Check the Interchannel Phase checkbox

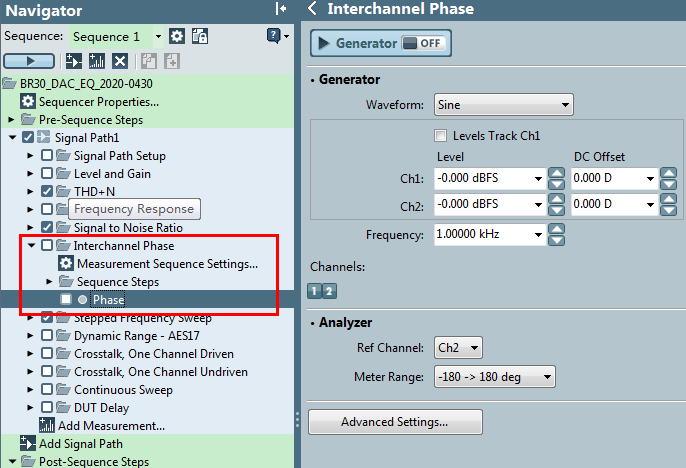click(x=47, y=245)
